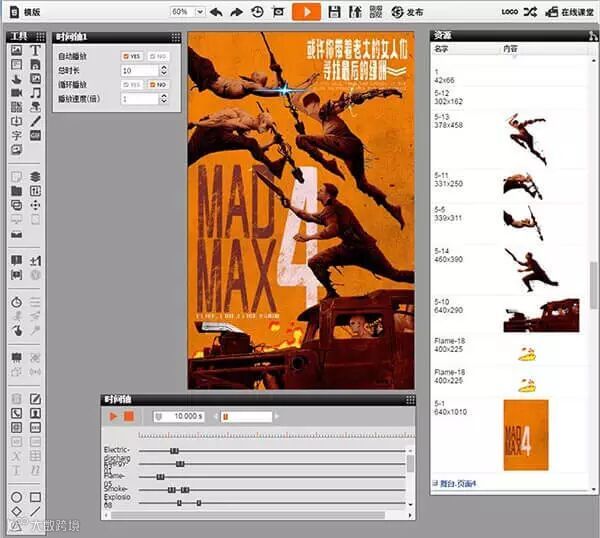This screenshot has width=600, height=538.
Task: Click the resources panel vertical scrollbar
Action: click(593, 285)
